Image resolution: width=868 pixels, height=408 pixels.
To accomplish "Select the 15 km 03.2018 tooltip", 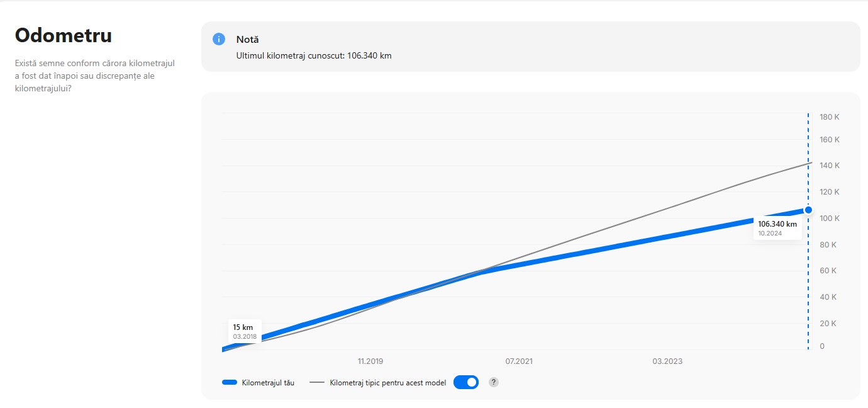I will coord(245,332).
